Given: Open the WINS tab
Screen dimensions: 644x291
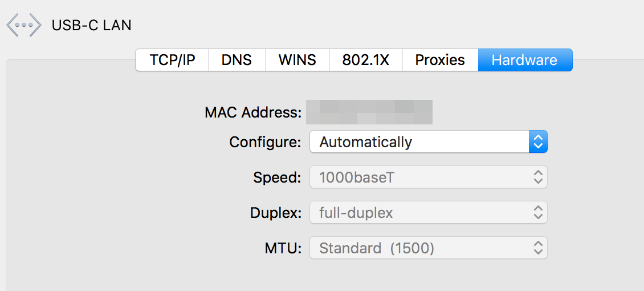Looking at the screenshot, I should coord(297,60).
